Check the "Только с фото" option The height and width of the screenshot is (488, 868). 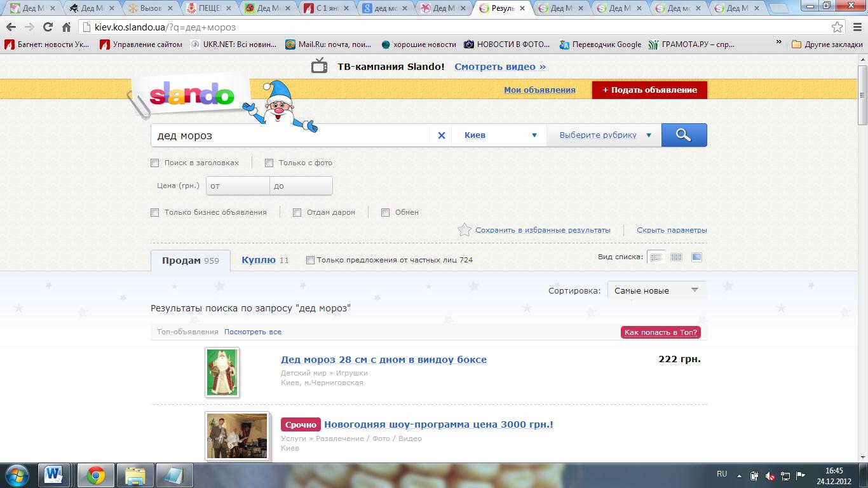click(x=269, y=163)
